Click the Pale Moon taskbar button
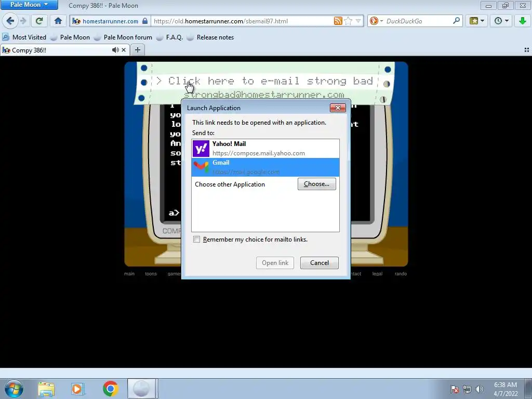 (x=141, y=389)
